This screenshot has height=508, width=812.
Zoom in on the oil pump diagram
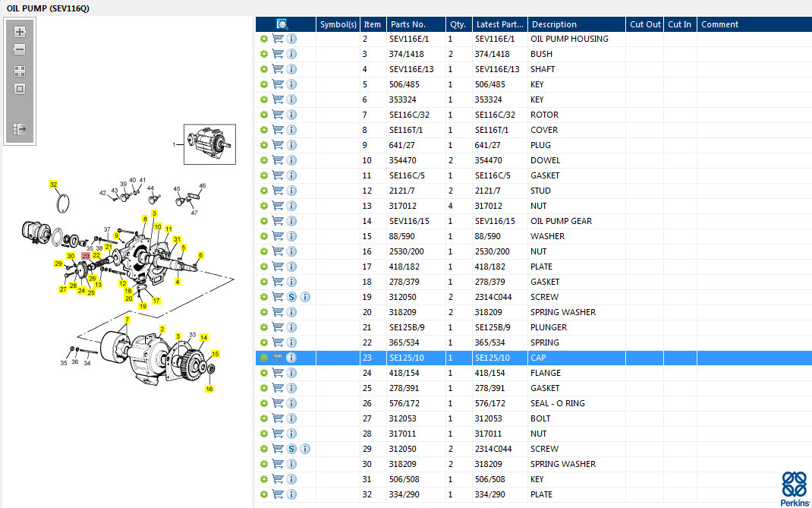click(x=20, y=32)
